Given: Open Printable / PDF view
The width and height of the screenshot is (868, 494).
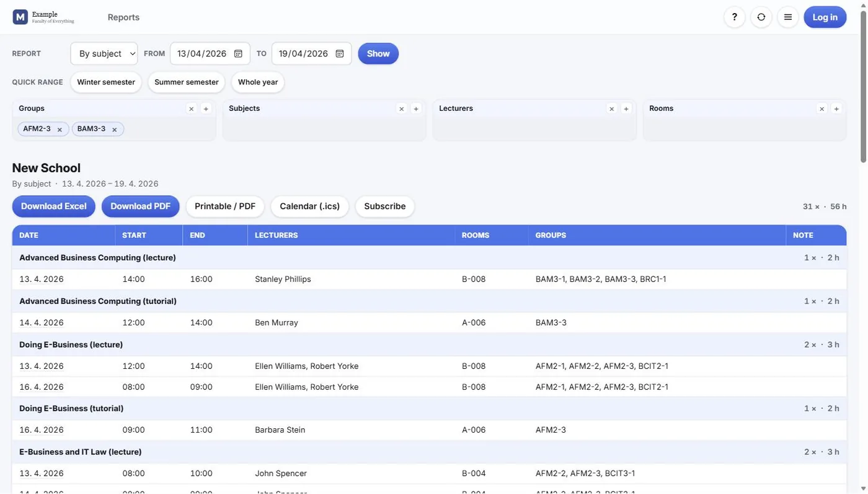Looking at the screenshot, I should click(x=225, y=206).
